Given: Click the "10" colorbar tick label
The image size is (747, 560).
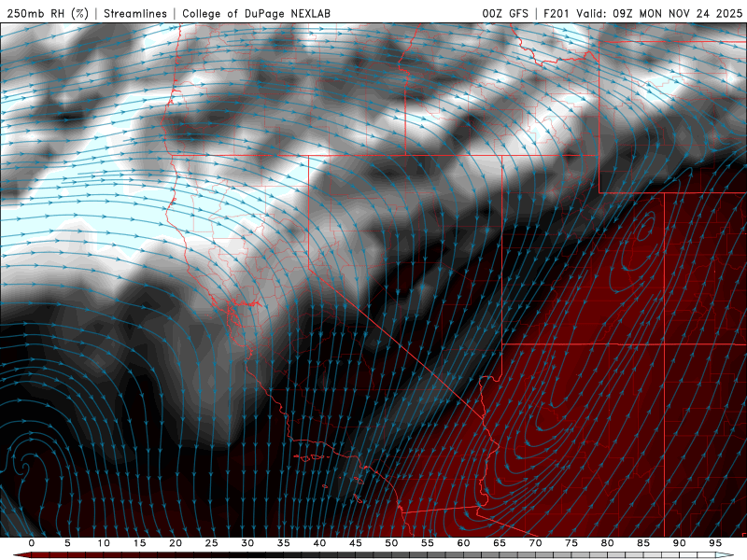Looking at the screenshot, I should [104, 543].
